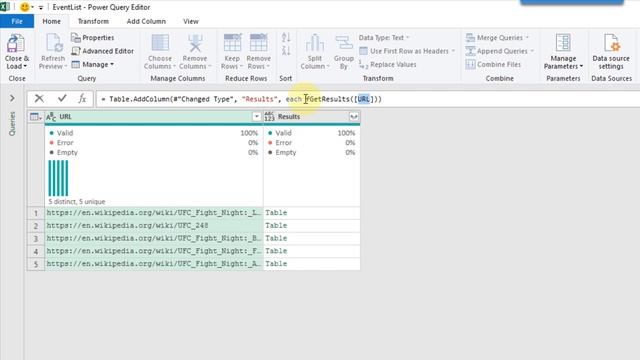Click the smiley feedback icon in title bar
This screenshot has width=640, height=360.
click(24, 7)
